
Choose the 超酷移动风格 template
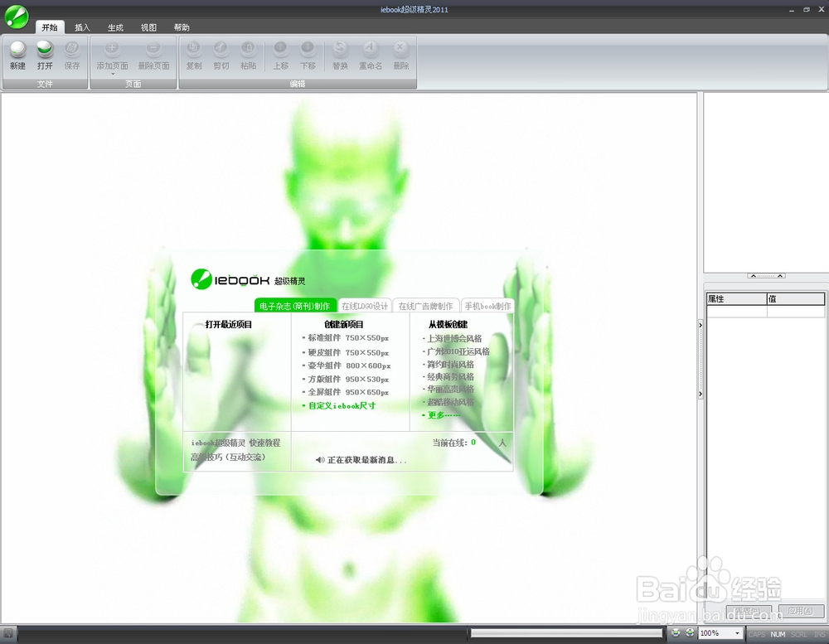tap(450, 402)
